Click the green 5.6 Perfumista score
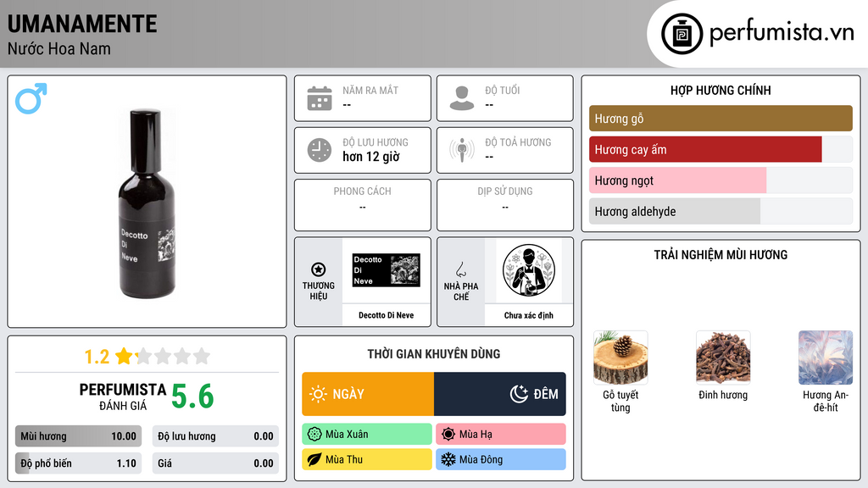The width and height of the screenshot is (868, 488). click(192, 396)
